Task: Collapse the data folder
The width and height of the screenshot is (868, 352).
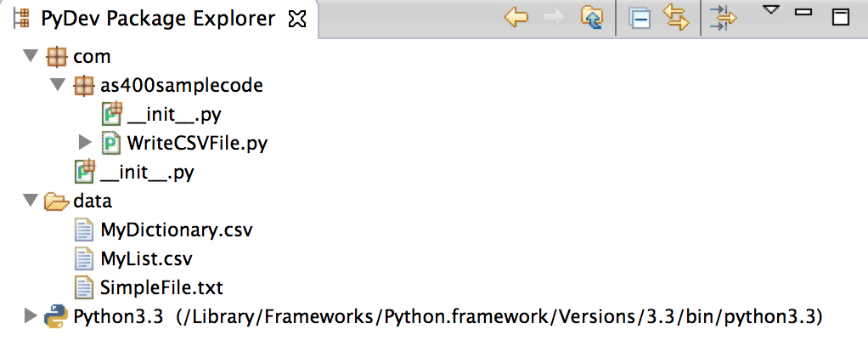Action: [x=31, y=201]
